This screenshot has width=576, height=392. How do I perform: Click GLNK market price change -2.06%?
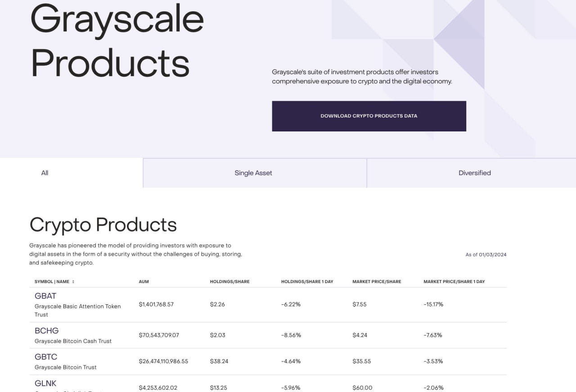433,388
